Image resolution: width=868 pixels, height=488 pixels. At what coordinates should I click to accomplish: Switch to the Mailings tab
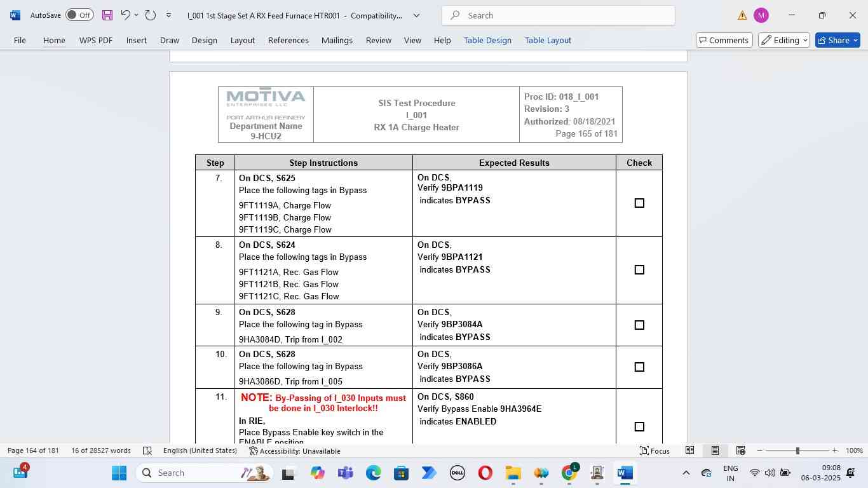pos(337,40)
